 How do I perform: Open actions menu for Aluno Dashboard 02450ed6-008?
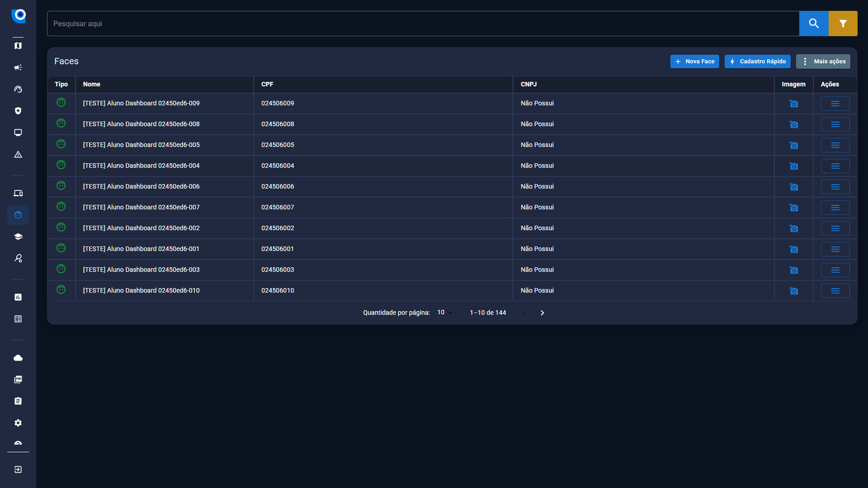pos(835,124)
